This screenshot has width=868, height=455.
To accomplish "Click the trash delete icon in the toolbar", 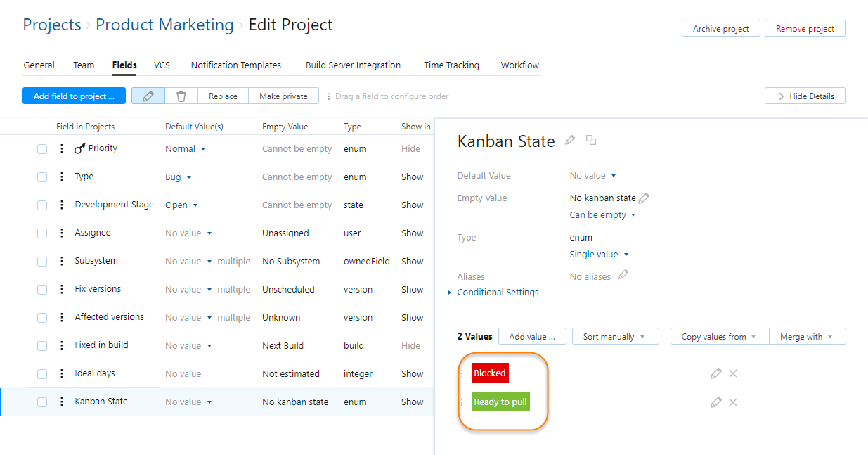I will [181, 95].
